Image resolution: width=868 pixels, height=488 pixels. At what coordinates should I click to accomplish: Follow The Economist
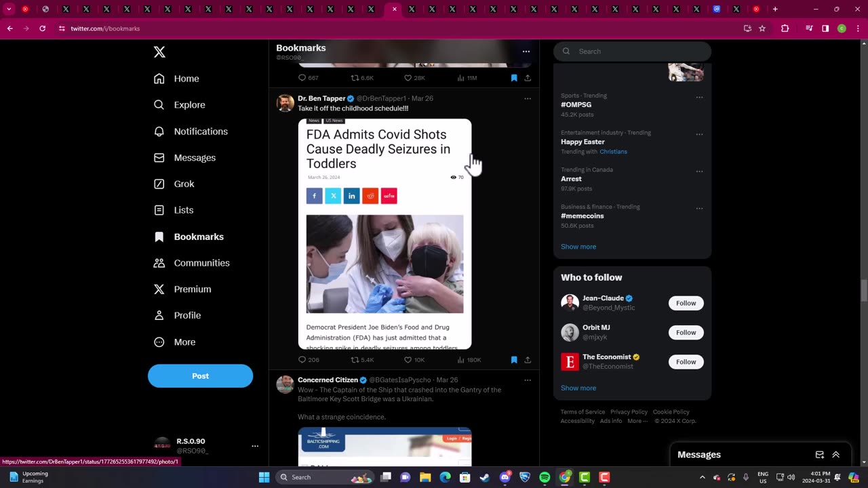(x=686, y=362)
